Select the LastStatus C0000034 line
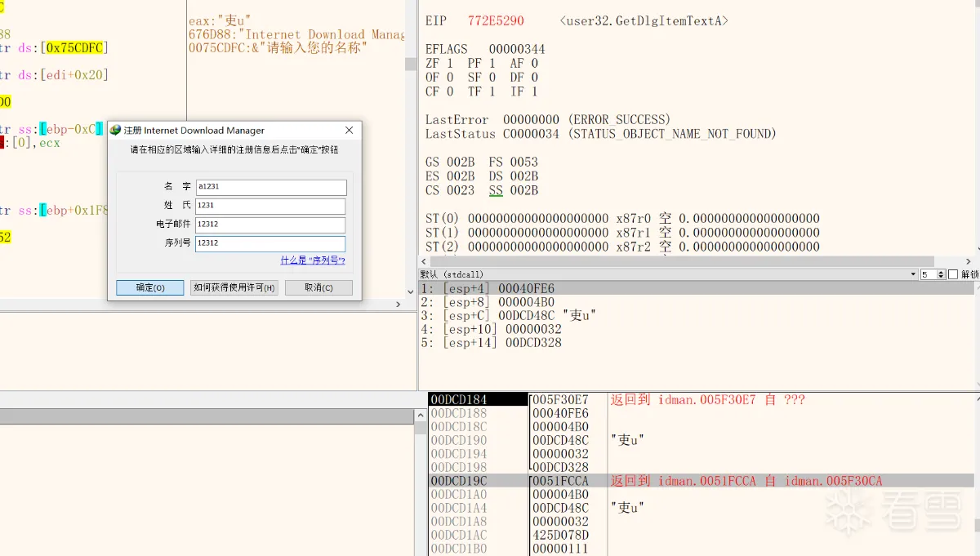The width and height of the screenshot is (980, 556). coord(601,134)
